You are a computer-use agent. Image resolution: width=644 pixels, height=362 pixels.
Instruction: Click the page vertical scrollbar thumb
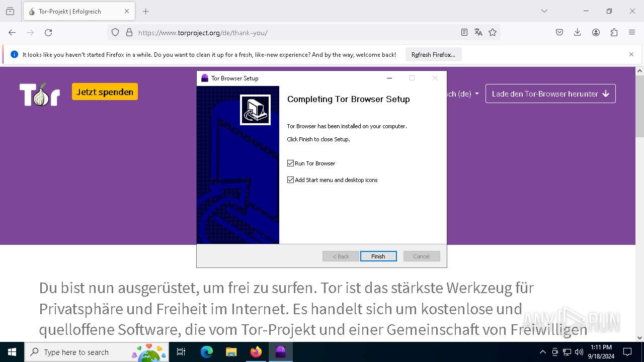[x=639, y=106]
